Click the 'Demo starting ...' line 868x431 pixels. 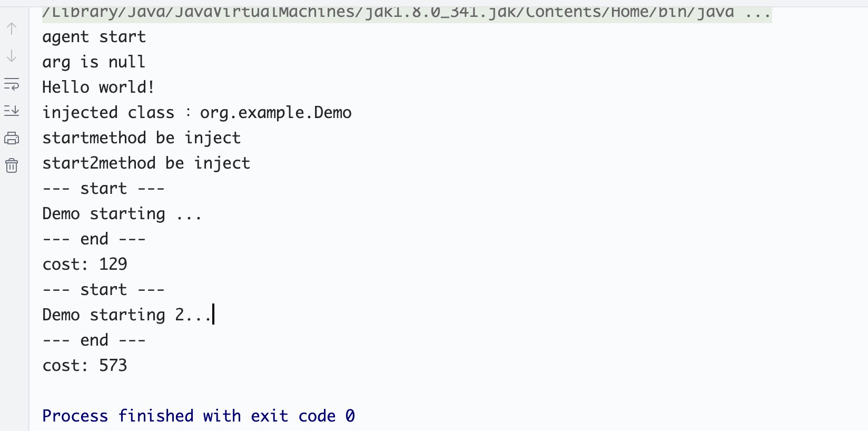point(122,214)
